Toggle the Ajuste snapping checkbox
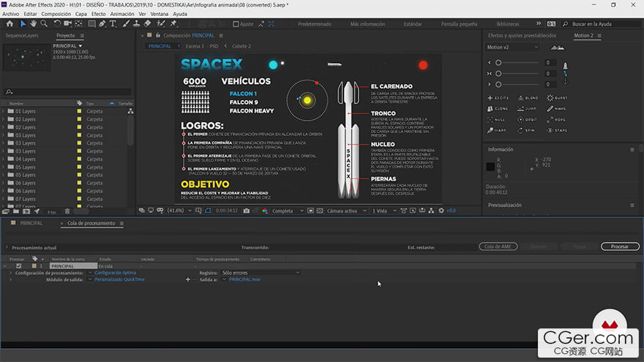Screen dimensions: 644x362 [234, 24]
